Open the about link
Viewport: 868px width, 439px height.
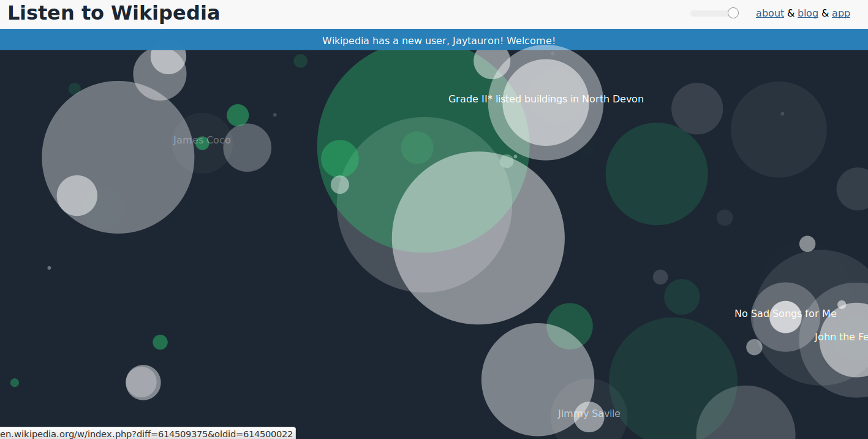(x=769, y=13)
